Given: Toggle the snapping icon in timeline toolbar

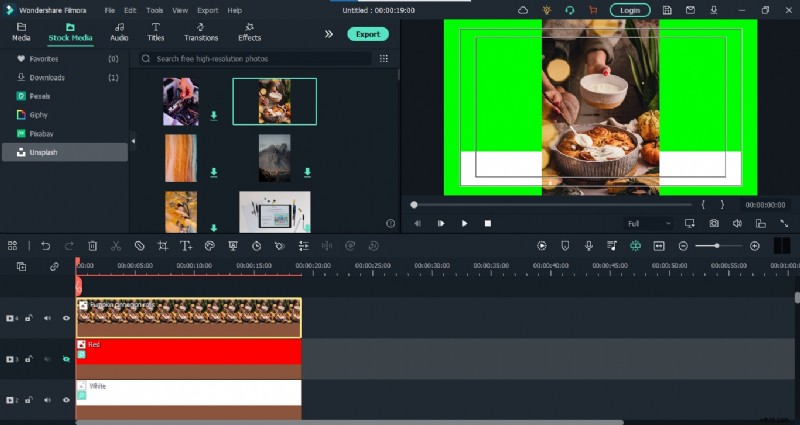Looking at the screenshot, I should (635, 246).
